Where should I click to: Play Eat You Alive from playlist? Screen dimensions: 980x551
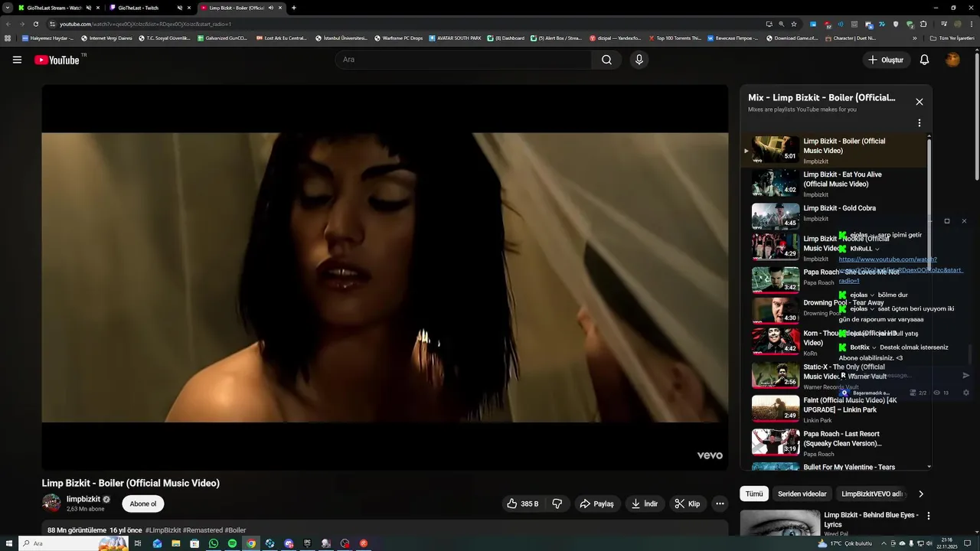click(x=835, y=184)
